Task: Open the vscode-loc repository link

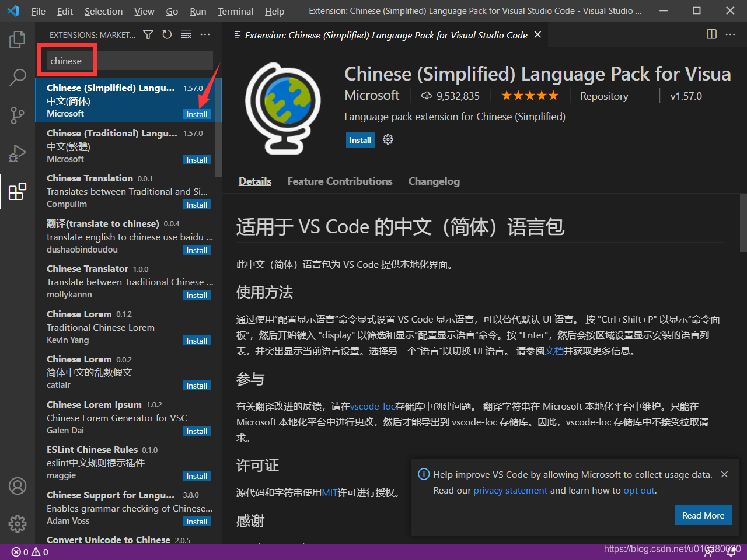Action: pyautogui.click(x=372, y=406)
